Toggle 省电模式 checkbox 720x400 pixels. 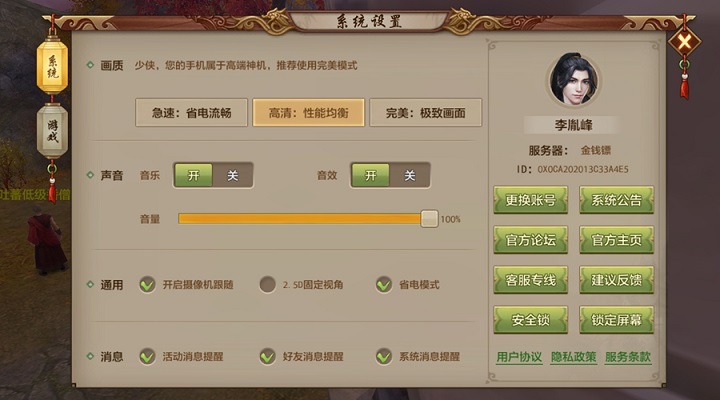click(383, 285)
